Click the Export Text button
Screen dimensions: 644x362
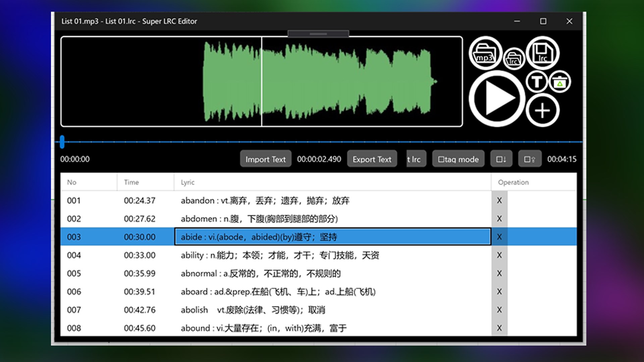pyautogui.click(x=372, y=159)
